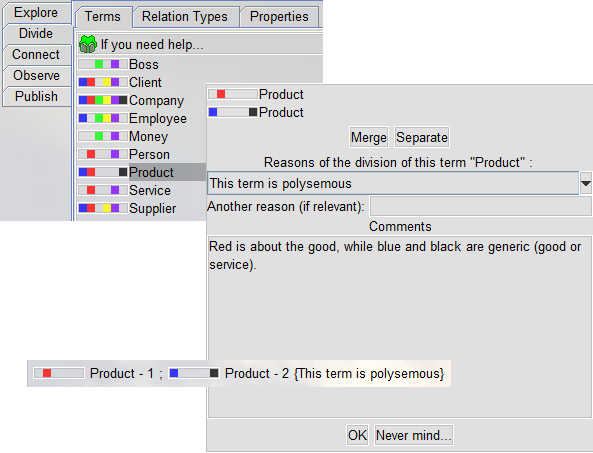Image resolution: width=593 pixels, height=453 pixels.
Task: Select the Money term
Action: [148, 137]
